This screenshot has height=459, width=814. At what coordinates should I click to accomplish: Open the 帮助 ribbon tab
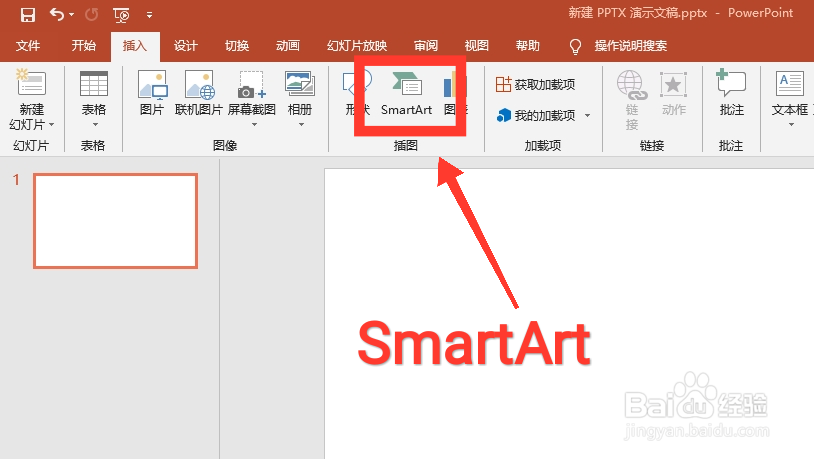point(527,46)
